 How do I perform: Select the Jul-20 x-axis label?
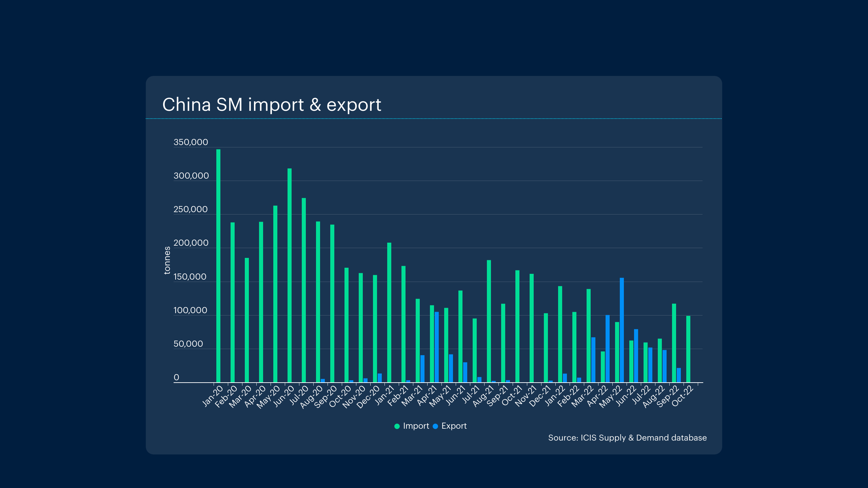(298, 396)
